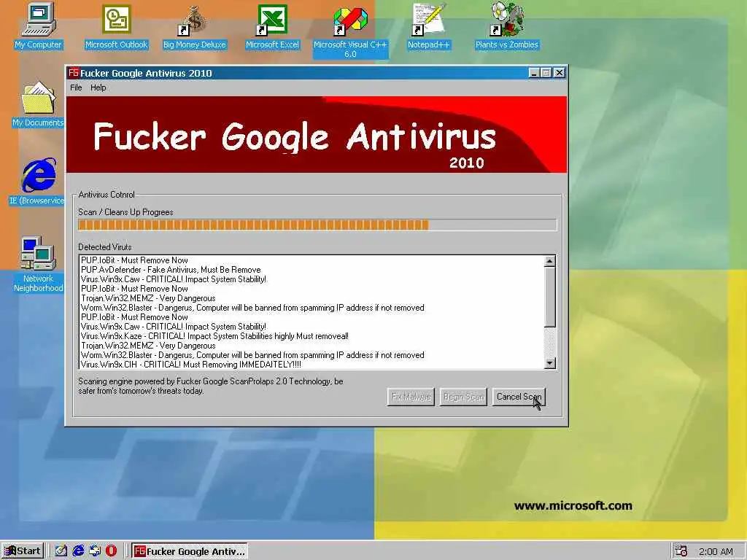This screenshot has height=560, width=747.
Task: Click the scan progress bar
Action: click(317, 225)
